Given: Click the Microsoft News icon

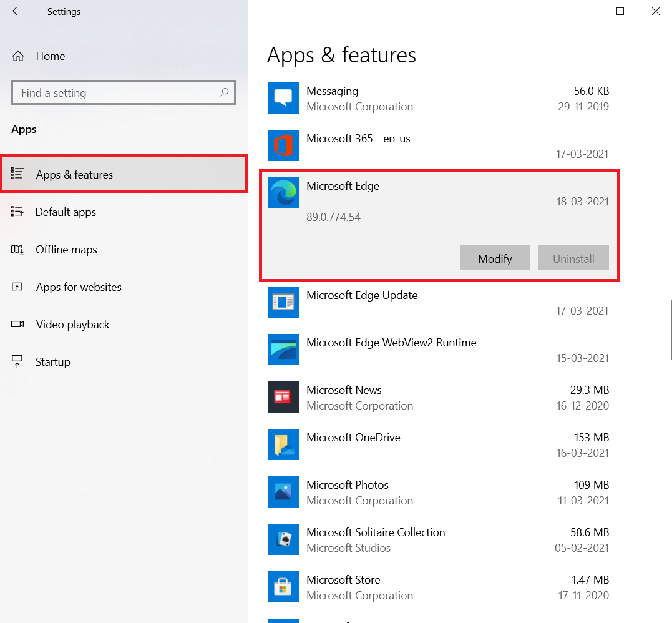Looking at the screenshot, I should (x=283, y=397).
